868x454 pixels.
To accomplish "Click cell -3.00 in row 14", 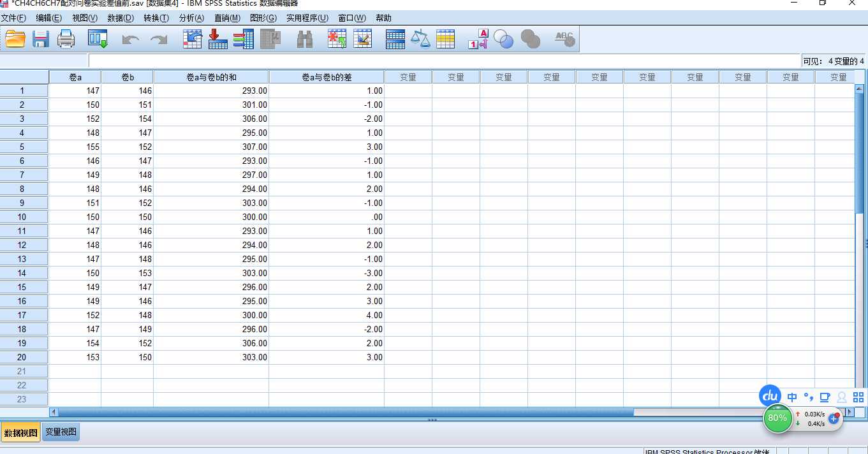I will (x=327, y=273).
